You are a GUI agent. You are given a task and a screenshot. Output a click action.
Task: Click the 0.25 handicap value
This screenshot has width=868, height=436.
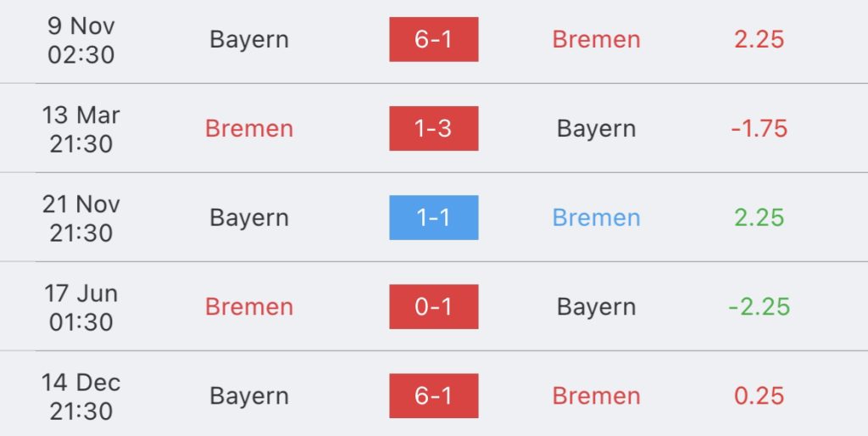[759, 396]
